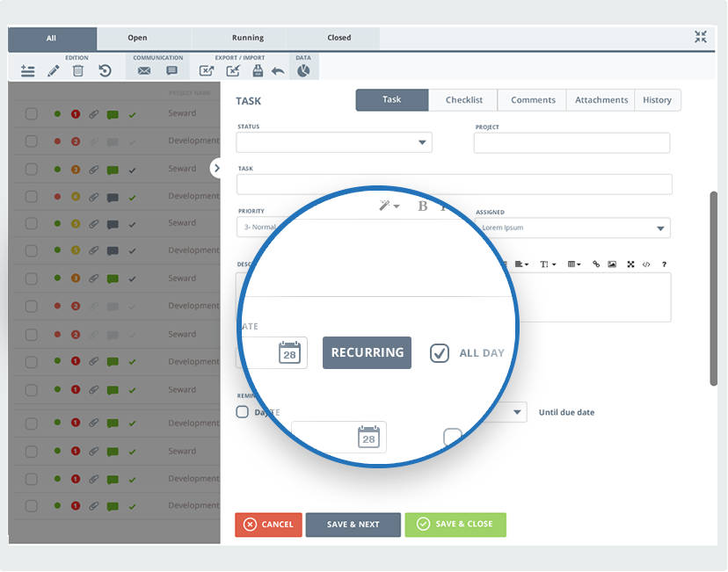
Task: Click the SAVE & CLOSE button
Action: click(455, 525)
